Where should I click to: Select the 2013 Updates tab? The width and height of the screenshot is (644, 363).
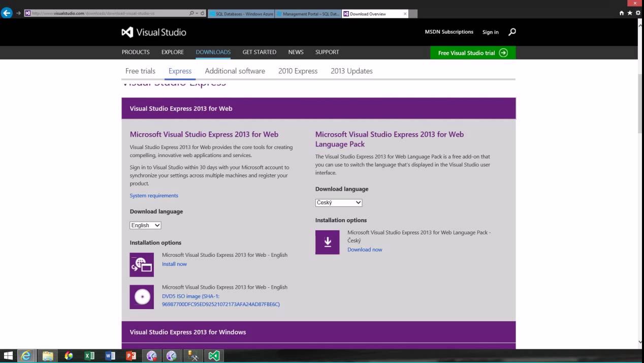point(351,71)
